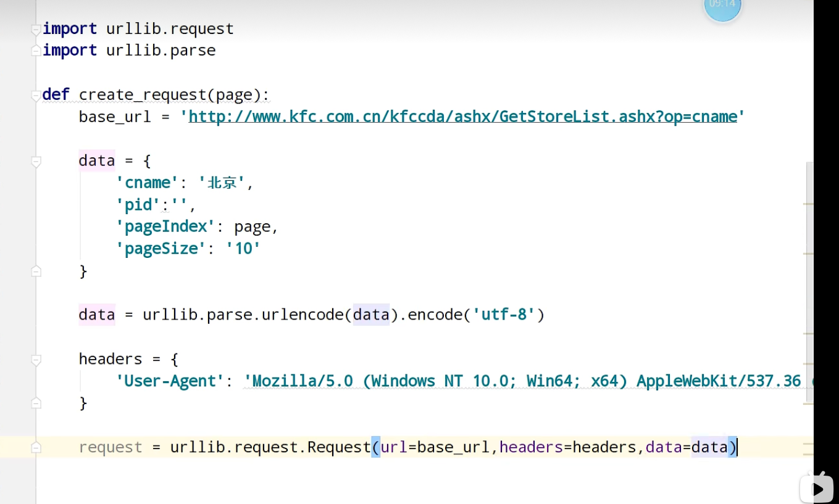839x504 pixels.
Task: Click the '北京' string value
Action: 222,183
